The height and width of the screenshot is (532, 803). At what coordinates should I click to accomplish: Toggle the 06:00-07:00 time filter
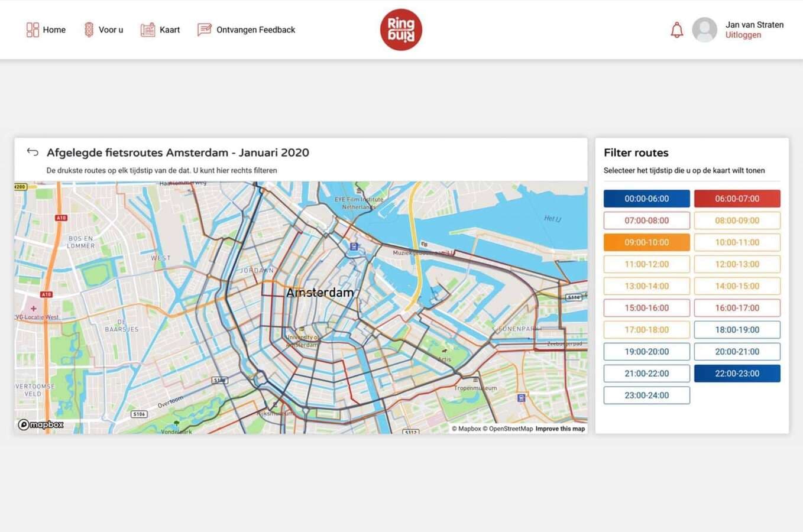[737, 199]
